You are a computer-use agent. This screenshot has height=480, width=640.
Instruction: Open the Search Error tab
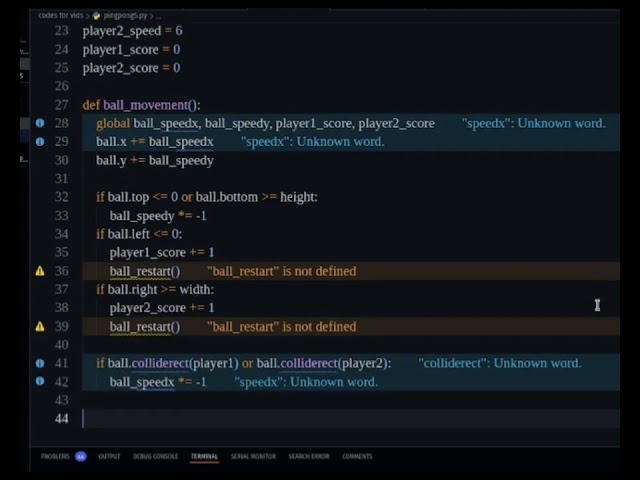pyautogui.click(x=309, y=456)
